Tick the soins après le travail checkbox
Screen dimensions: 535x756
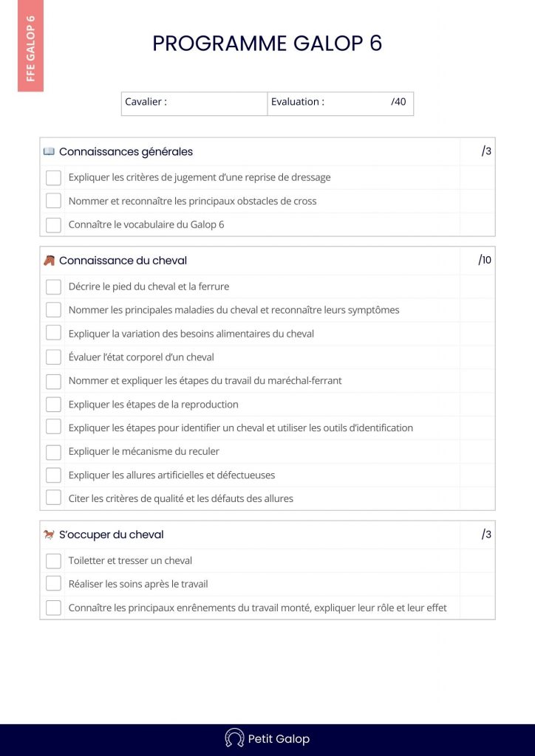(53, 584)
